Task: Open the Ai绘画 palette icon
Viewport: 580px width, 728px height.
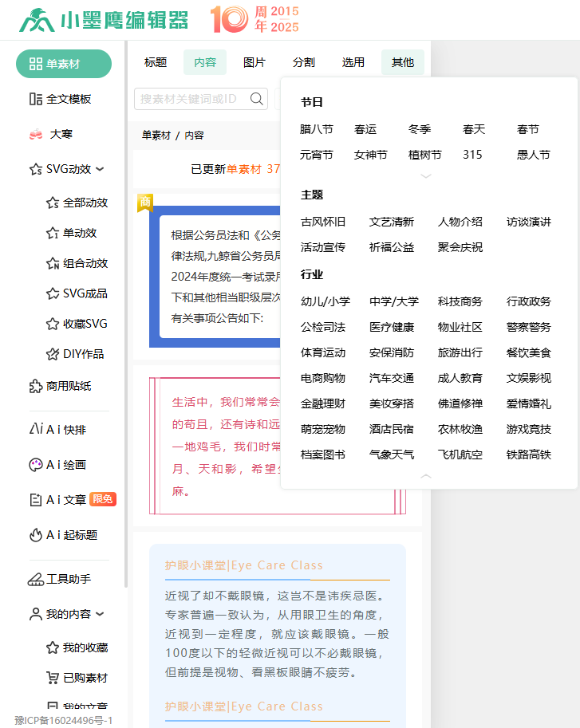Action: click(35, 465)
